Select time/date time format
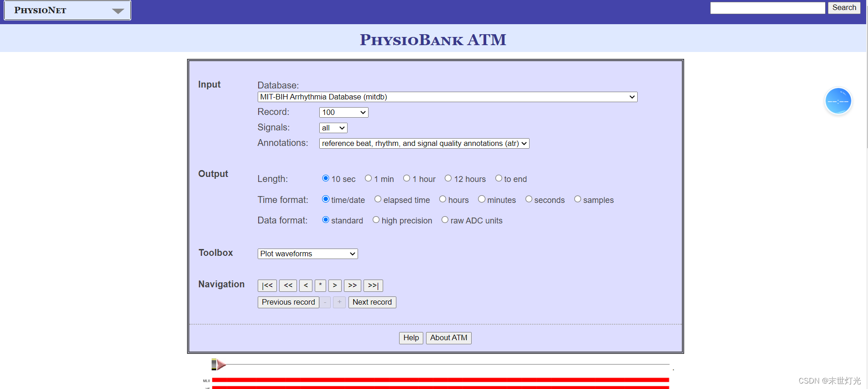Screen dimensions: 868x389 coord(326,199)
